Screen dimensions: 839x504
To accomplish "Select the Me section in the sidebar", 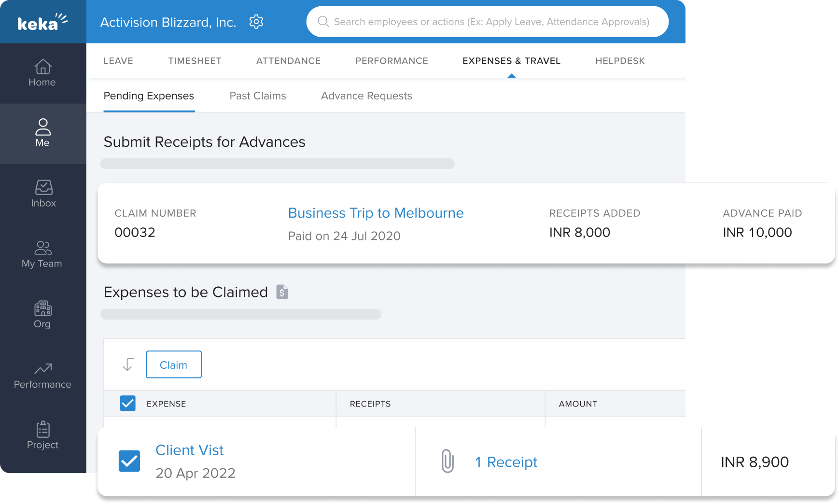I will pyautogui.click(x=42, y=134).
